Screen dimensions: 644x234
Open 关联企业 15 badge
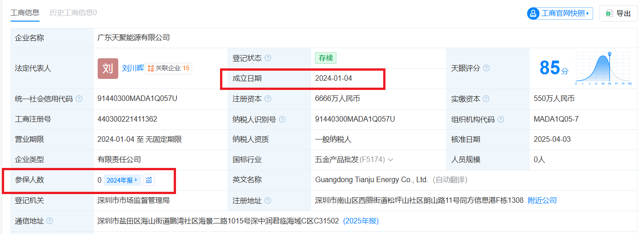pos(168,68)
